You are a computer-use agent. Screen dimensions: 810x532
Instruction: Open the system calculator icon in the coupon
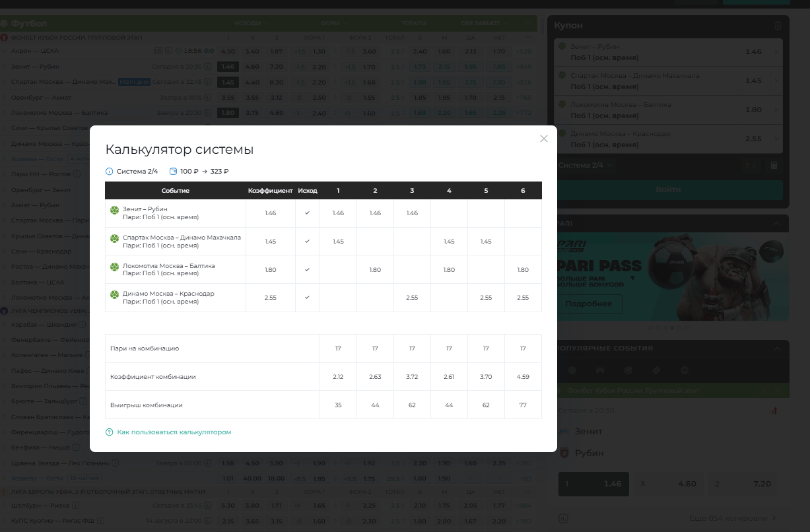coord(774,166)
